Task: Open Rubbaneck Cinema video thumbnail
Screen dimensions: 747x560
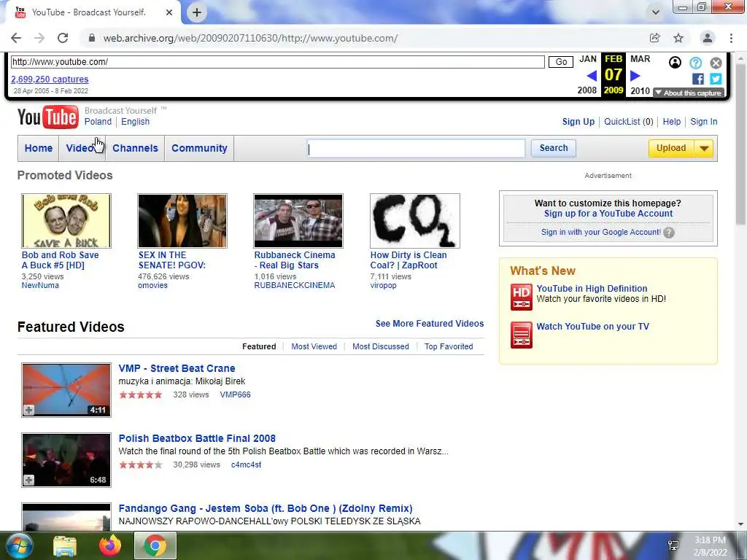Action: pos(298,220)
